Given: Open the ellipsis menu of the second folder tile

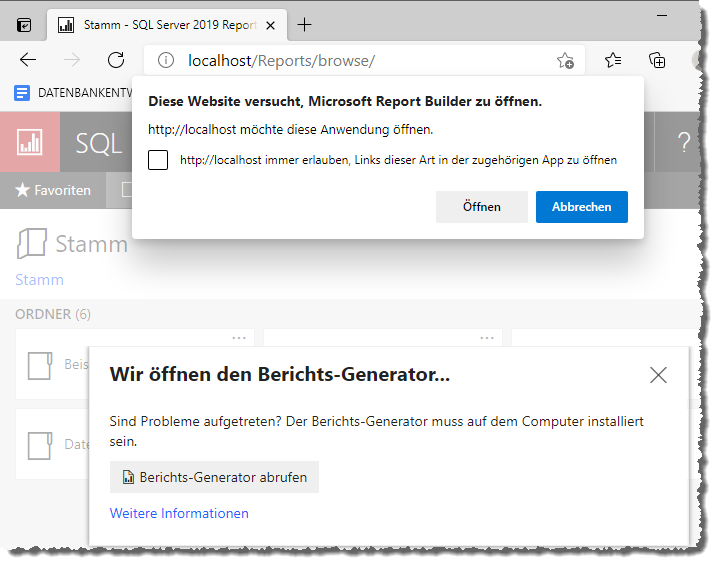Looking at the screenshot, I should (487, 338).
